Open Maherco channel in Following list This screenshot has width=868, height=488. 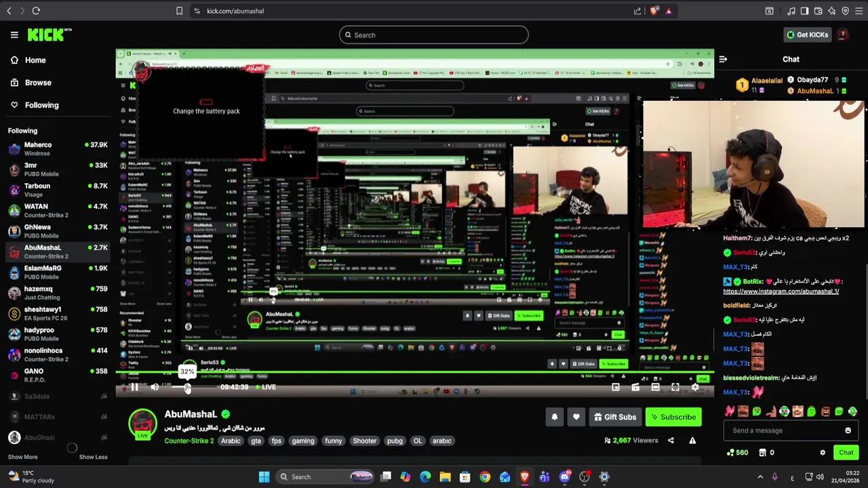tap(58, 148)
